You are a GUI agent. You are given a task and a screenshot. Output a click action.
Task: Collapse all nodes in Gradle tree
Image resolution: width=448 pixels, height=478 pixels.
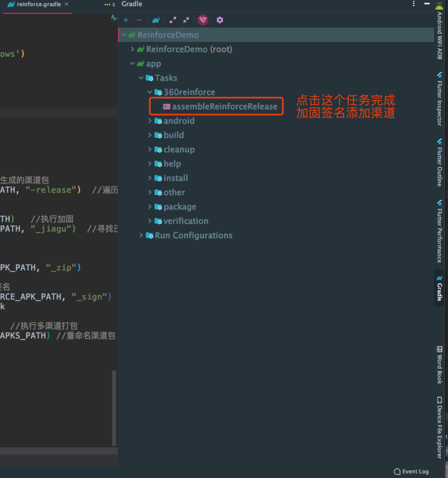pos(186,20)
